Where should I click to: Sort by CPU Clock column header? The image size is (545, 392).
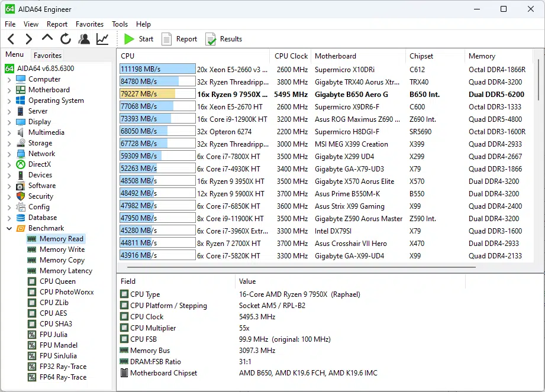(x=291, y=56)
